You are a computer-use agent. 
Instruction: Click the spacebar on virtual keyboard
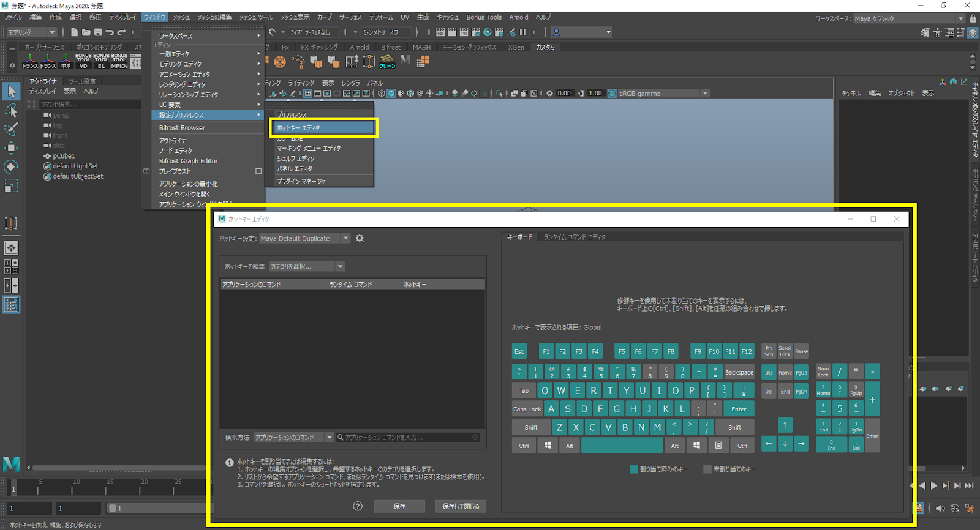click(622, 446)
